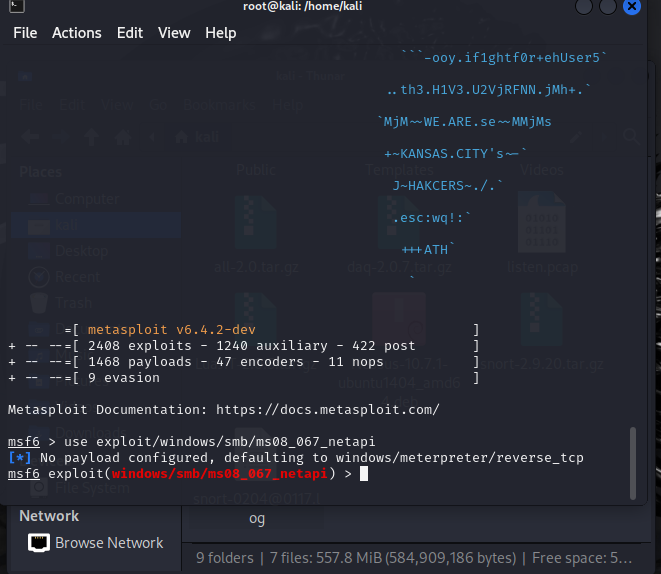Screen dimensions: 661x574
Task: Close the terminal window with blue X
Action: [631, 6]
